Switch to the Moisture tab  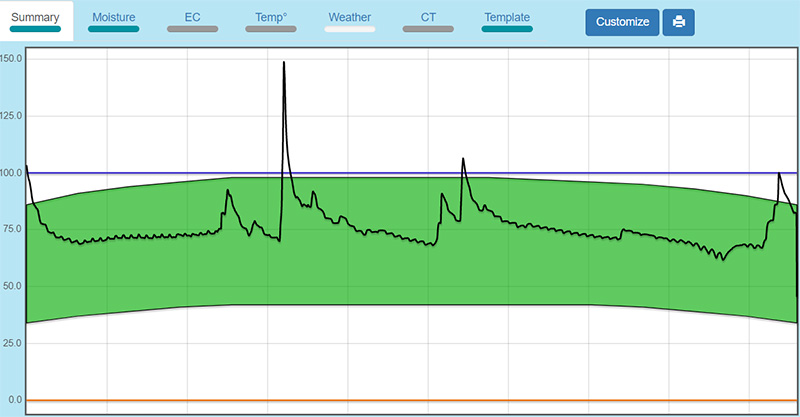(114, 21)
